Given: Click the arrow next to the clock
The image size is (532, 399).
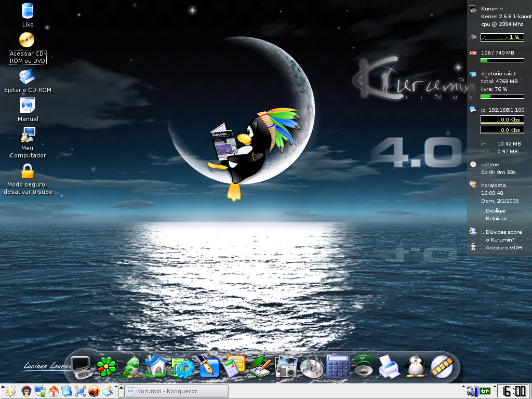Looking at the screenshot, I should click(495, 387).
